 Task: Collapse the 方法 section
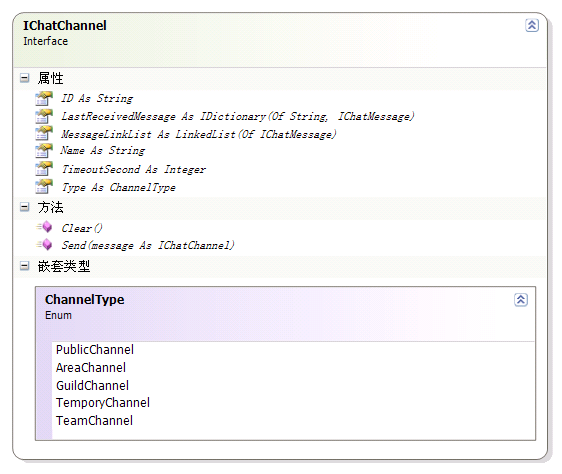click(x=24, y=207)
